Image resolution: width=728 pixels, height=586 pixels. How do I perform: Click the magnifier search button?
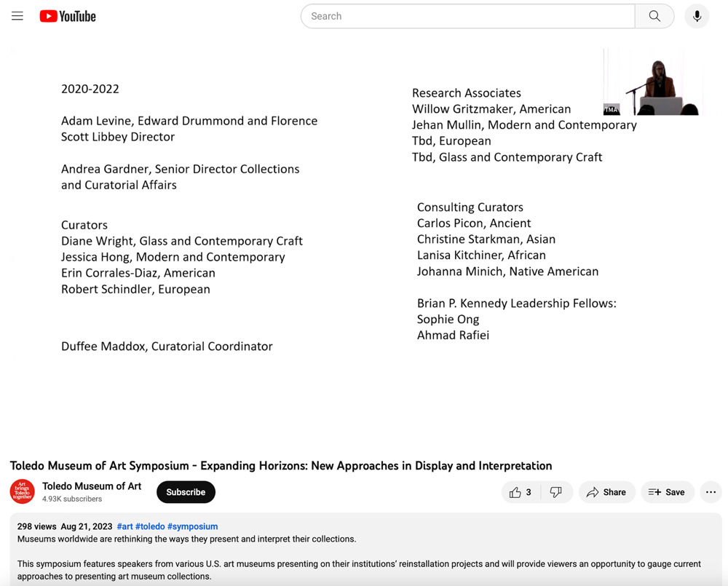point(654,16)
